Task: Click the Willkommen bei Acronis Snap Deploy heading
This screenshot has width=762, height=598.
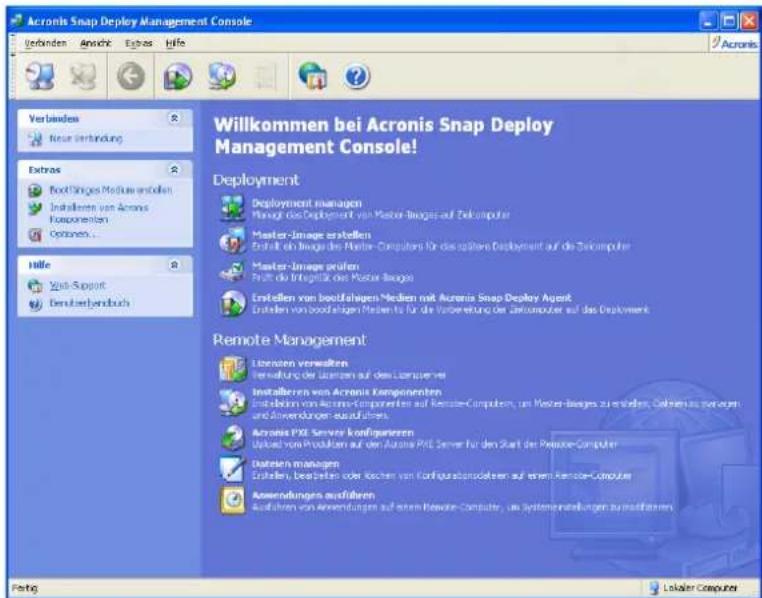Action: pyautogui.click(x=383, y=136)
